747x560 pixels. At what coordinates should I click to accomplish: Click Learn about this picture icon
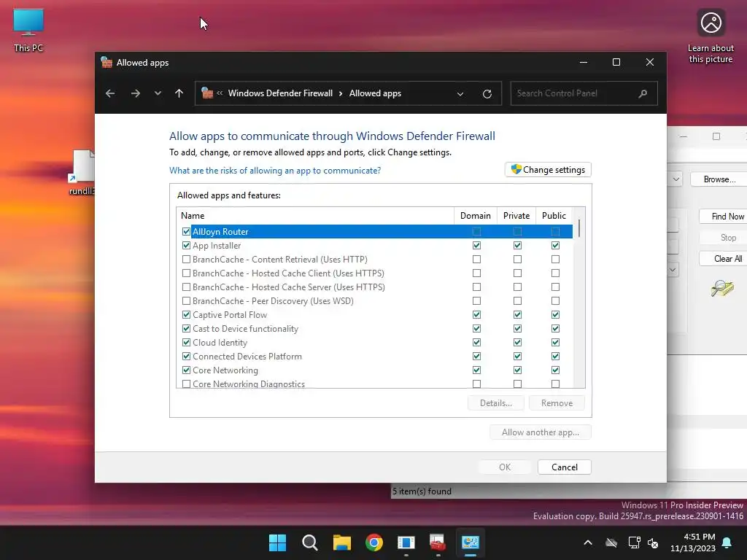tap(711, 36)
